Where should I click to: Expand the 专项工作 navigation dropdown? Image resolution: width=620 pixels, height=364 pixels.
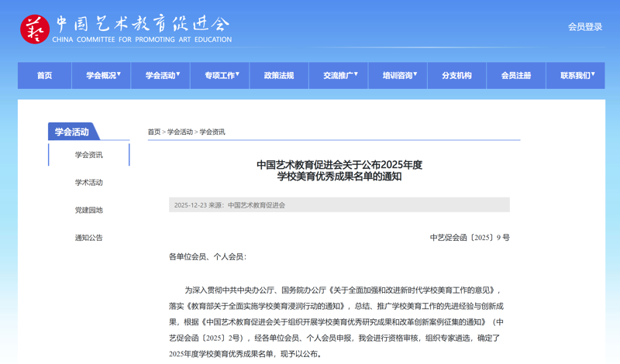coord(220,75)
